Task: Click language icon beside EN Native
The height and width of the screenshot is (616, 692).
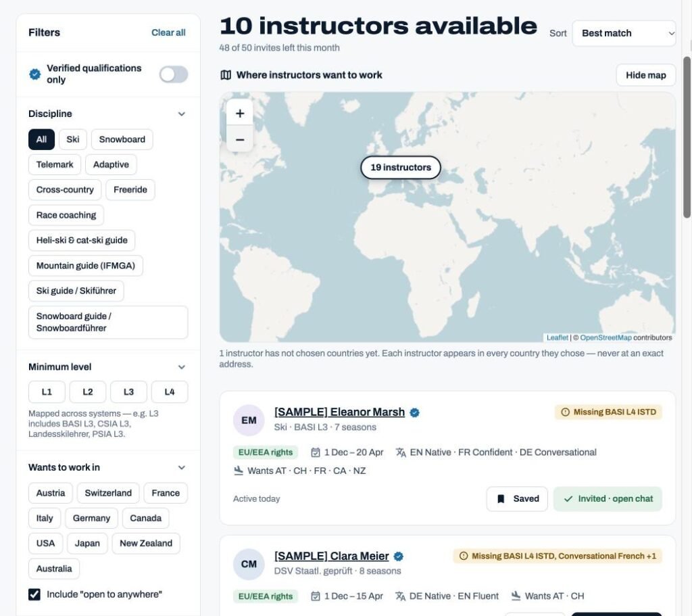Action: click(401, 452)
